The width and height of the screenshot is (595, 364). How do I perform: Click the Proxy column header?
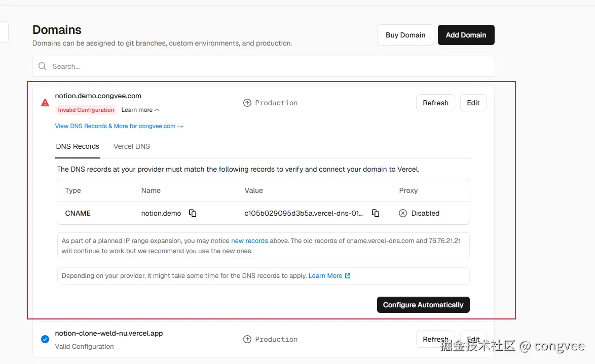(x=408, y=190)
